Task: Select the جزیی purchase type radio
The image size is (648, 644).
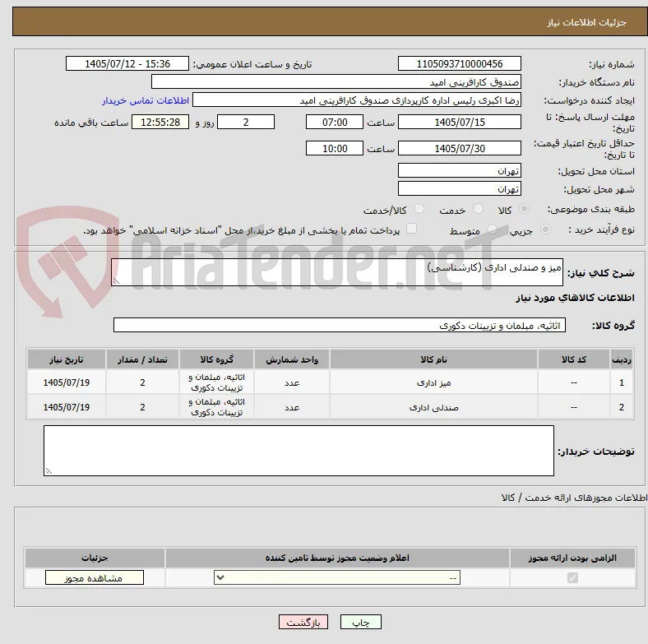Action: 545,229
